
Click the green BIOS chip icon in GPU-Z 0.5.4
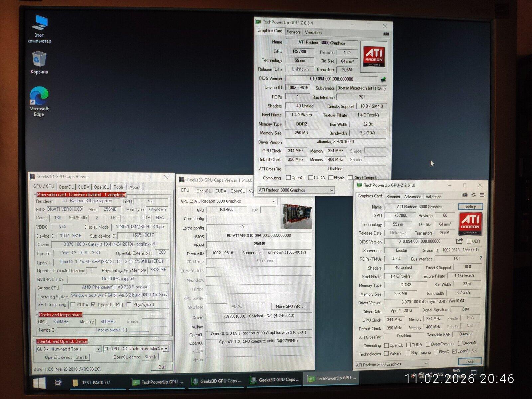pyautogui.click(x=383, y=79)
